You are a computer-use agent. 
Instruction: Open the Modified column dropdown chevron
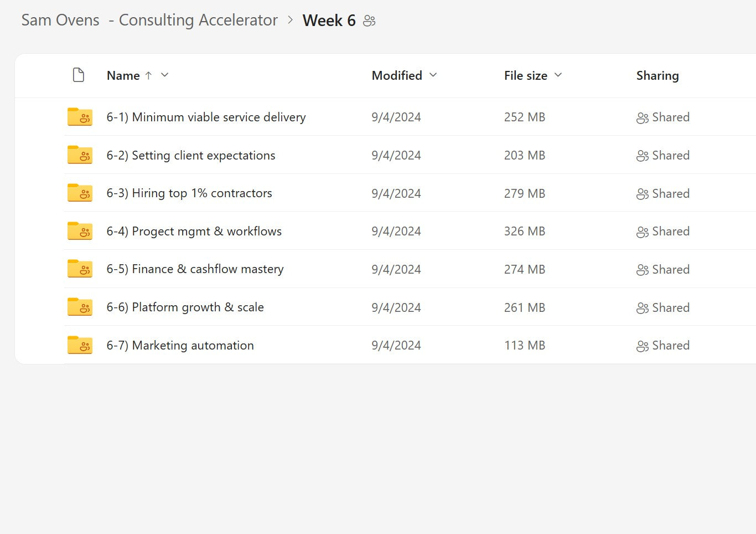(433, 75)
